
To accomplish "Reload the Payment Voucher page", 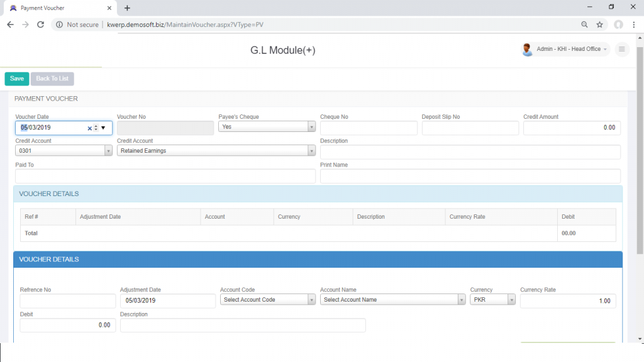I will [40, 25].
